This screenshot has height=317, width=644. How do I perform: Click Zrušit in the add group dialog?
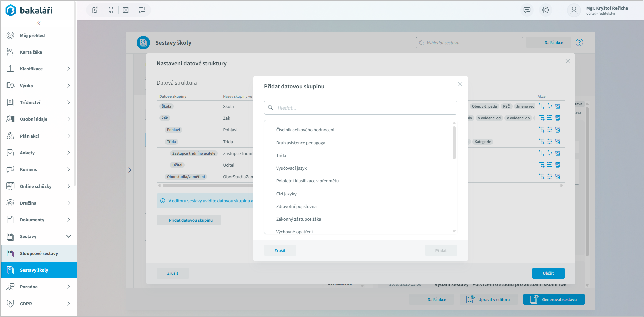280,251
